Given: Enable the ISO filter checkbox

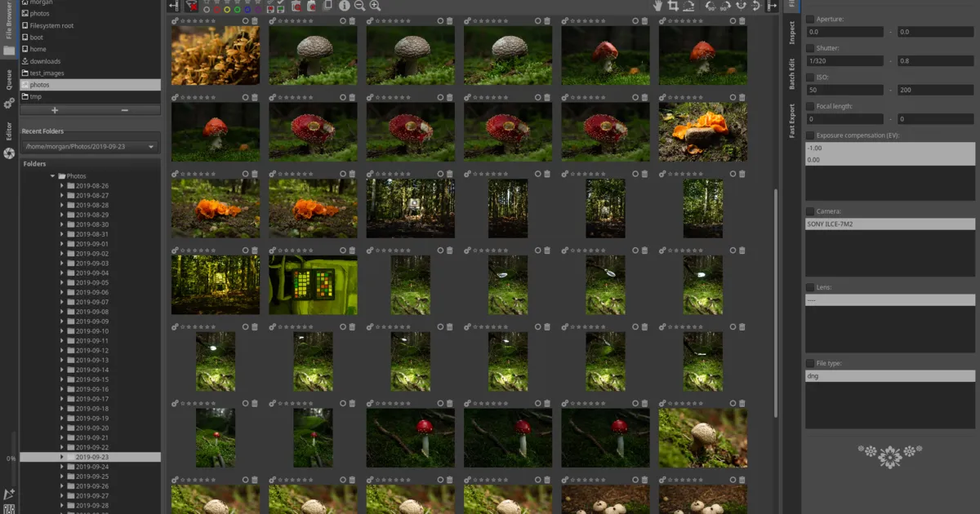Looking at the screenshot, I should 810,77.
